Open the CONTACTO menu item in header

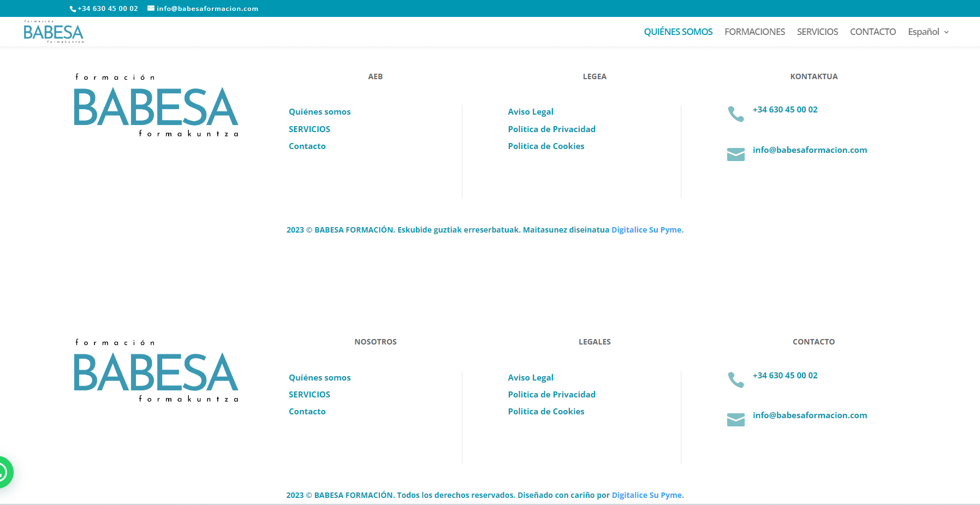click(x=872, y=32)
